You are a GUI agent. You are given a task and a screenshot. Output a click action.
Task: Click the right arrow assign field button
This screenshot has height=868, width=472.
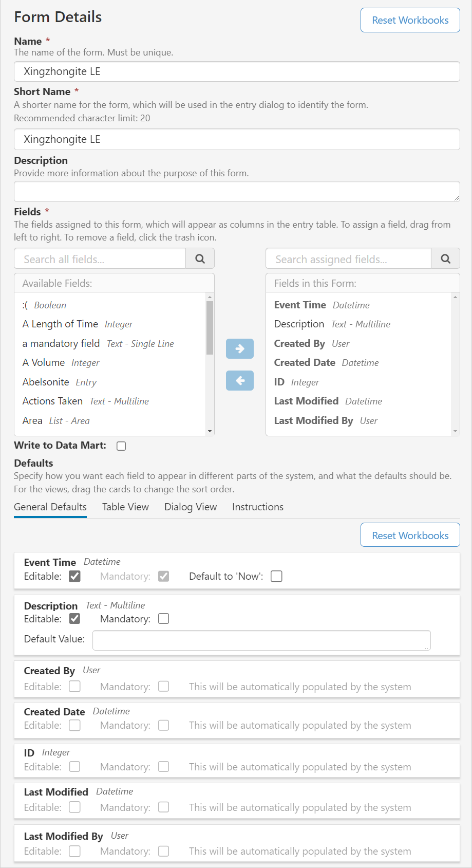240,348
